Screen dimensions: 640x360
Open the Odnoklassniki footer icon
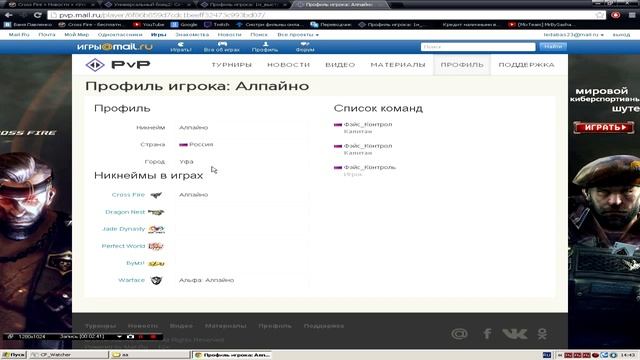click(x=542, y=334)
